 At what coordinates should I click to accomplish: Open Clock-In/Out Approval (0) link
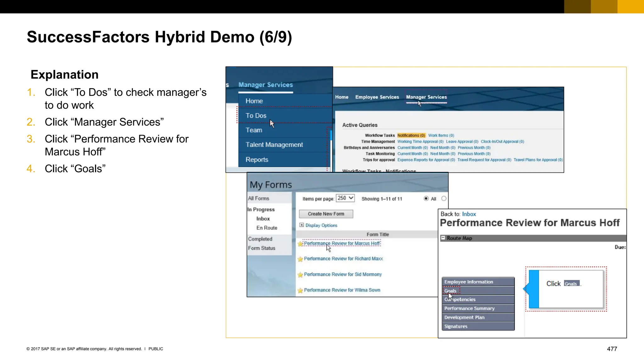(502, 142)
